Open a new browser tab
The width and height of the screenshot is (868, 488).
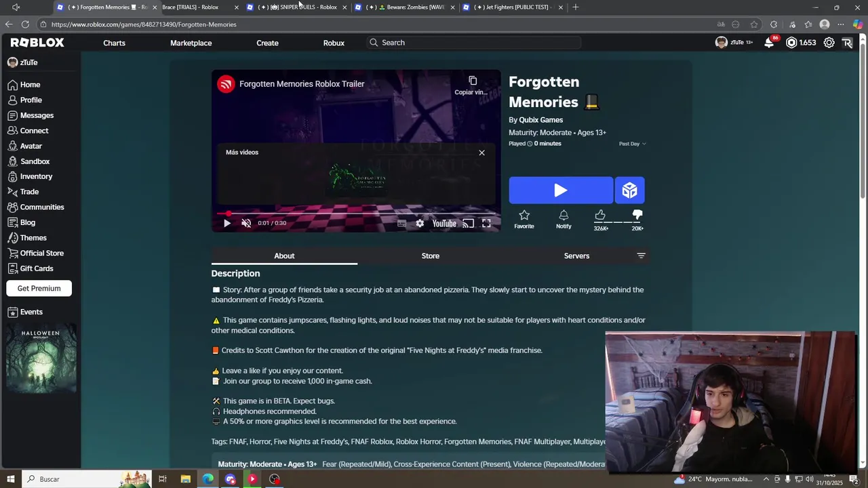[x=576, y=7]
